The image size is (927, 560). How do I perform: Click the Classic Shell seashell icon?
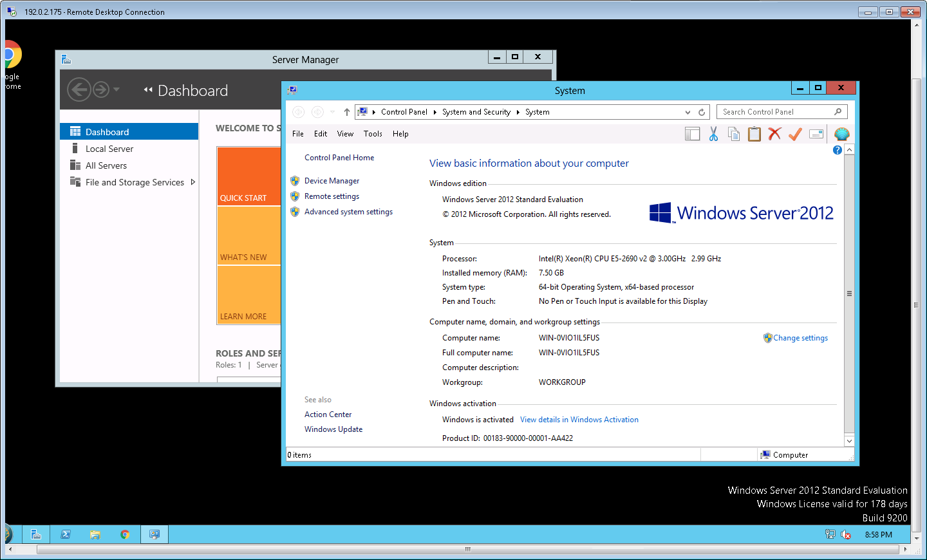(841, 134)
